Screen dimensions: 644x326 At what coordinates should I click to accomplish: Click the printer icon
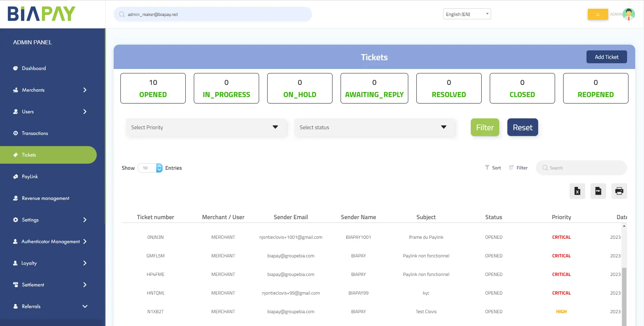pos(619,191)
